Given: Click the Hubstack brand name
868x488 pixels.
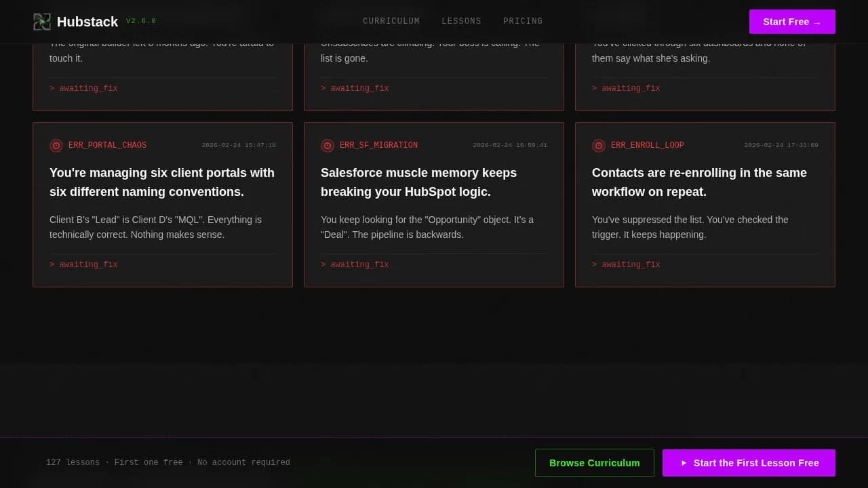Looking at the screenshot, I should [87, 22].
